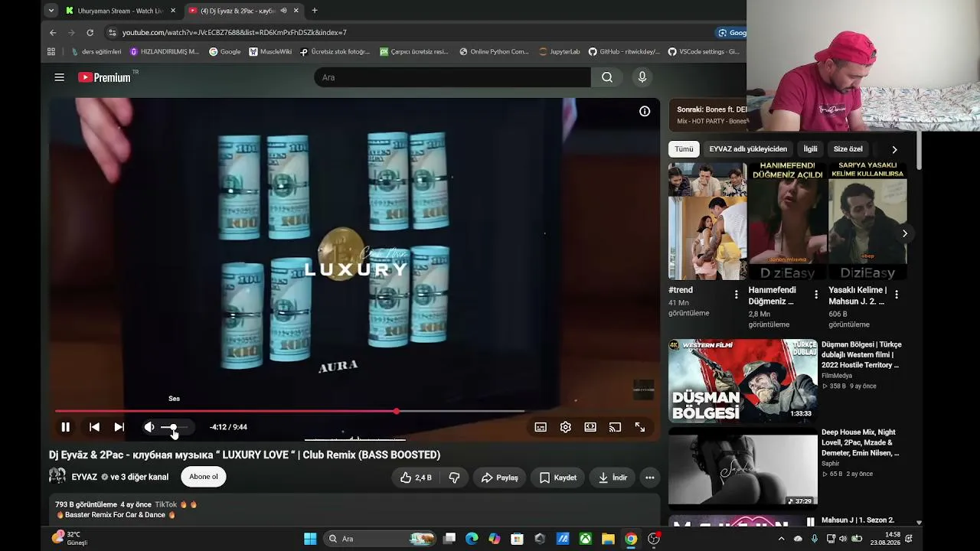The width and height of the screenshot is (980, 551).
Task: Select the Size özel filter chip
Action: (x=848, y=149)
